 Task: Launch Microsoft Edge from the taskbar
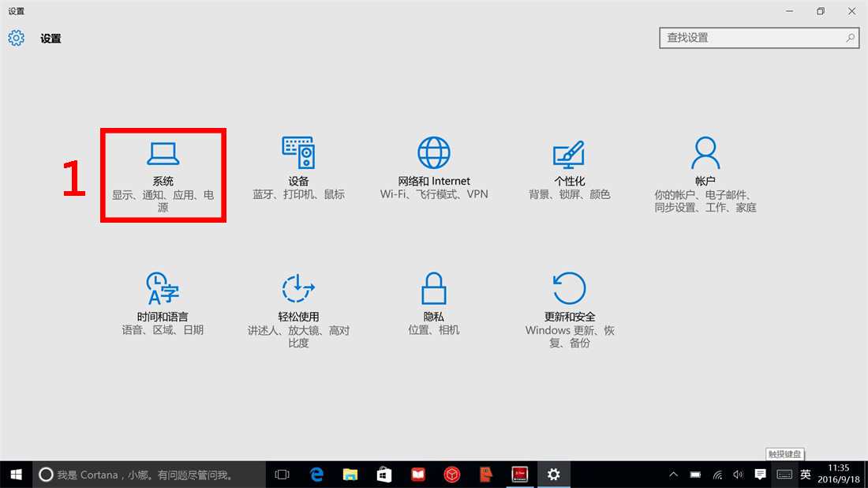317,474
